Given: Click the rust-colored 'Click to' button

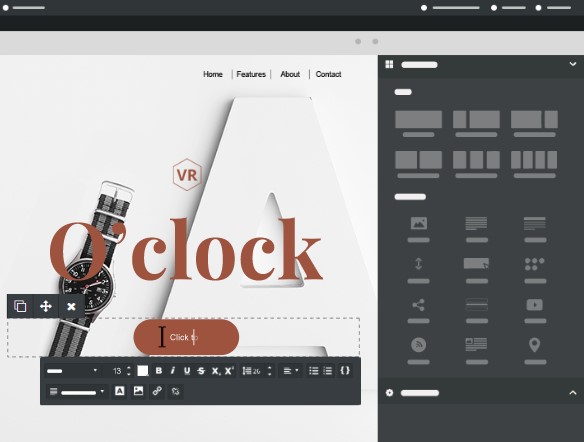Looking at the screenshot, I should click(x=186, y=337).
